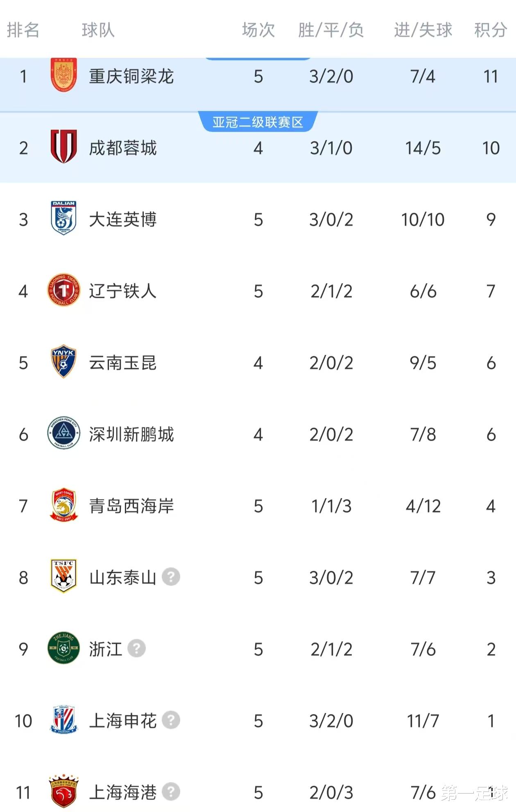Open 大连英博 team name link
This screenshot has width=516, height=812.
123,220
